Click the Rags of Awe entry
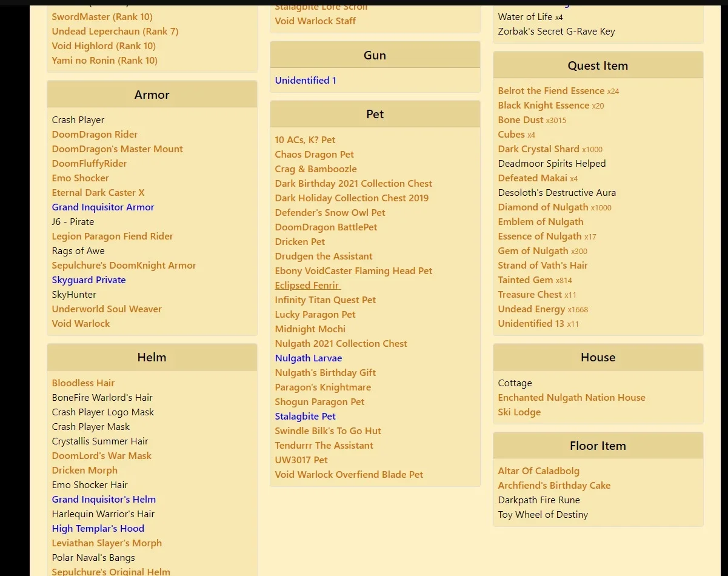The image size is (728, 576). (x=78, y=251)
